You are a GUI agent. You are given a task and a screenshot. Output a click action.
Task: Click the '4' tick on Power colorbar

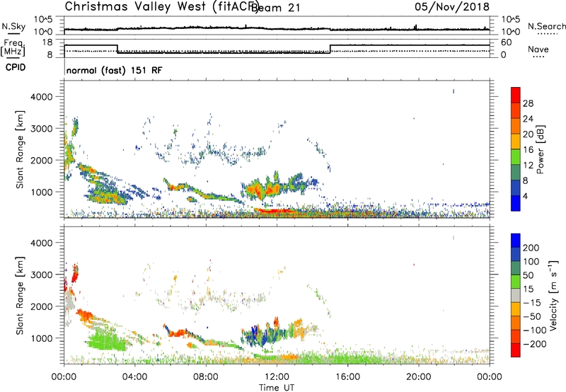pos(525,196)
